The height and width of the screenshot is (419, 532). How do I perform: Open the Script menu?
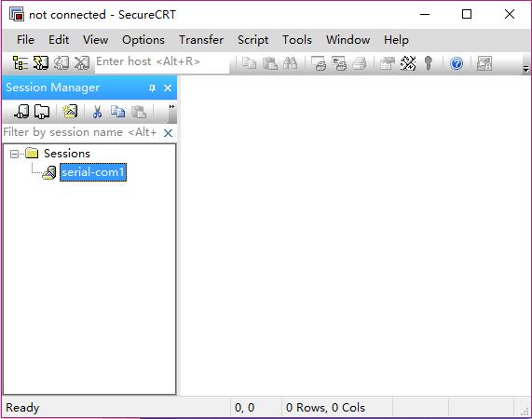pos(253,40)
